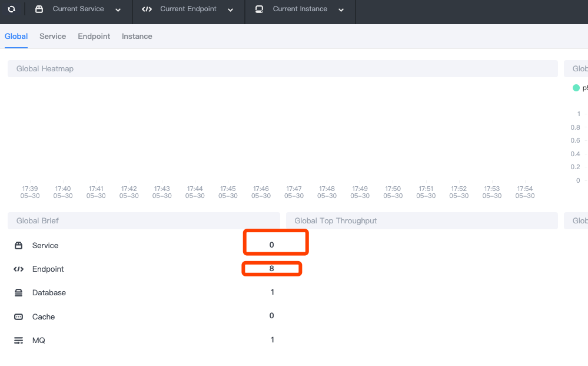Expand the Current Service dropdown chevron
588x366 pixels.
[118, 10]
